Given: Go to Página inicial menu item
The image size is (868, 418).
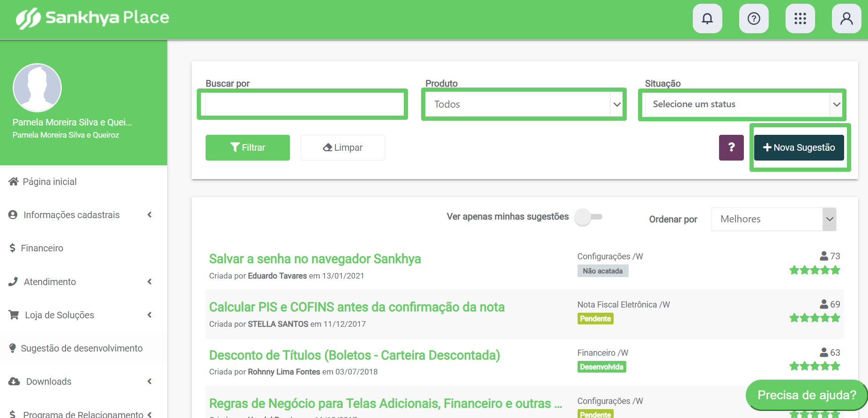Looking at the screenshot, I should (83, 182).
